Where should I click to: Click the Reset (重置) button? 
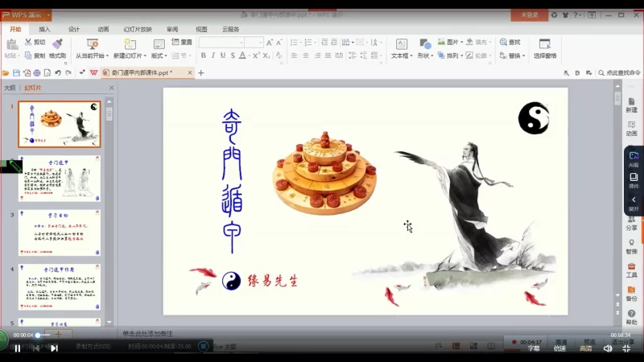click(x=182, y=43)
